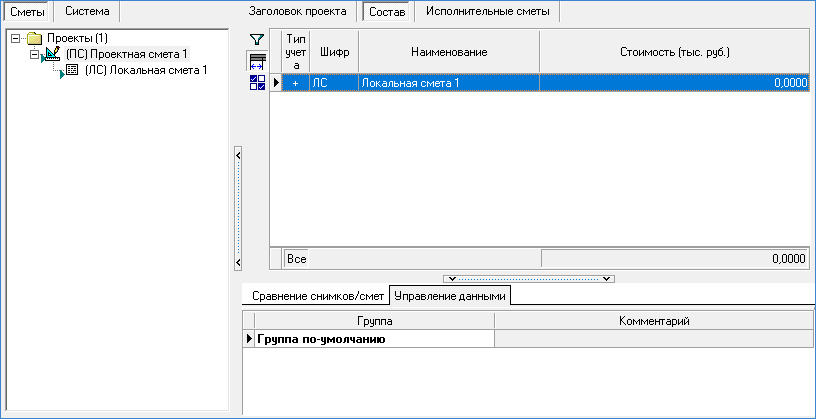Screen dimensions: 816x419
Task: Click row indicator arrow of Локальная смета 1
Action: [x=276, y=83]
